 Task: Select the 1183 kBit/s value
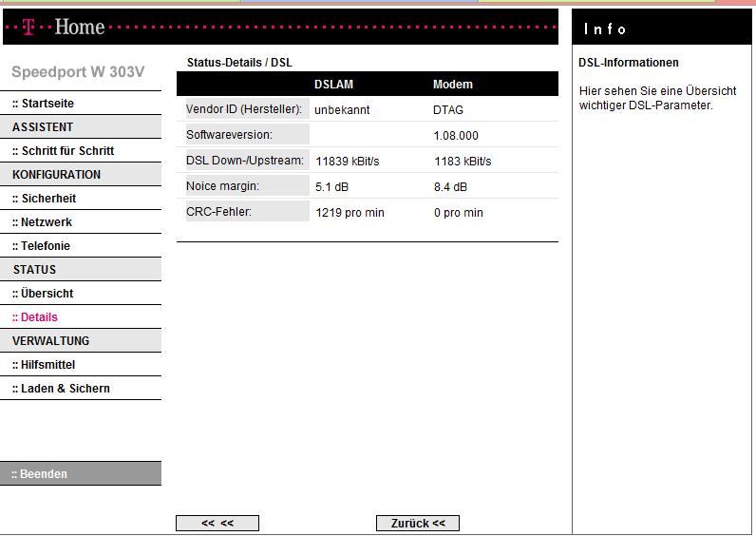click(x=463, y=162)
